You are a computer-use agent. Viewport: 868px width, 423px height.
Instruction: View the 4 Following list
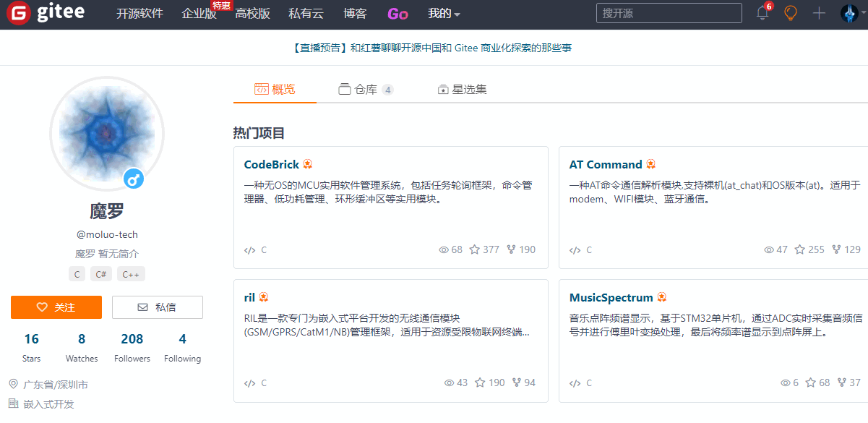[x=183, y=346]
